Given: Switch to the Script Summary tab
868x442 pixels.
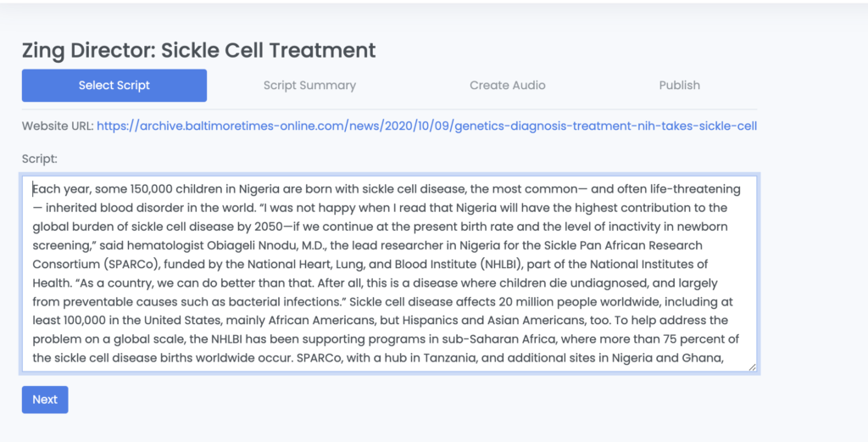Looking at the screenshot, I should [x=309, y=86].
